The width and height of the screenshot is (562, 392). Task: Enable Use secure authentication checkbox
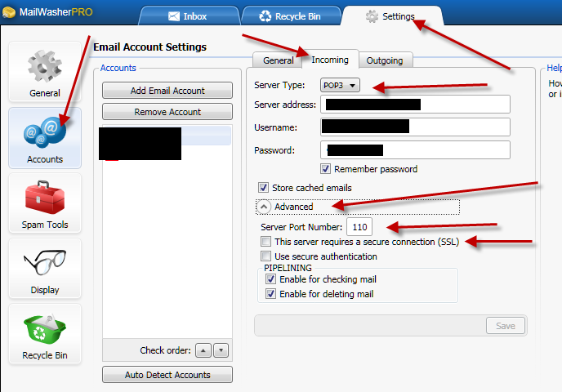[x=265, y=256]
